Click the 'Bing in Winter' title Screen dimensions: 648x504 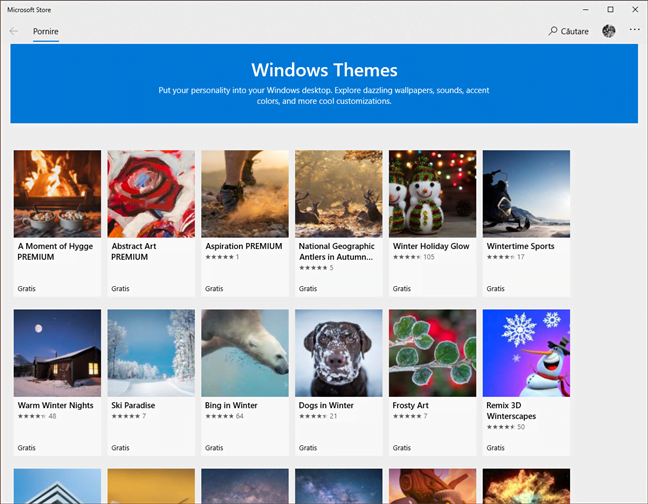click(231, 406)
